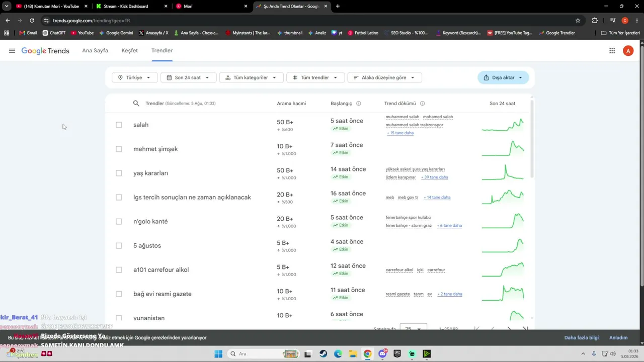
Task: Open the Son 24 saat time filter
Action: pos(188,77)
